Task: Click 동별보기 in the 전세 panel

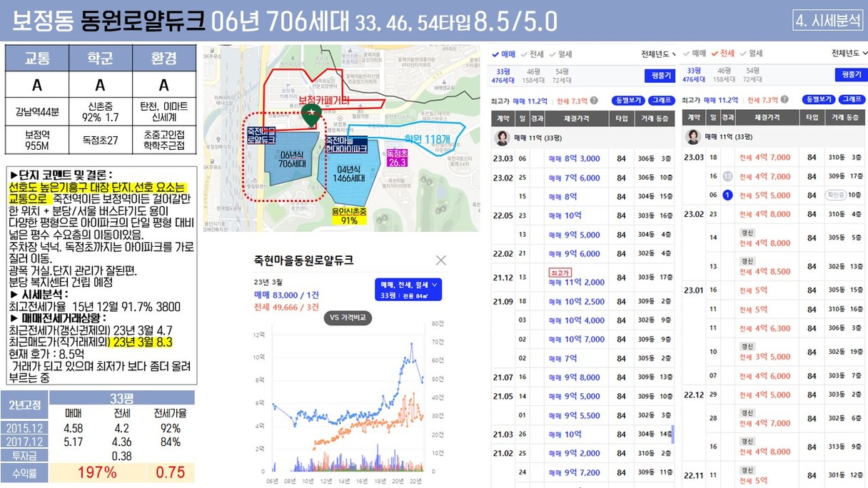Action: click(818, 100)
